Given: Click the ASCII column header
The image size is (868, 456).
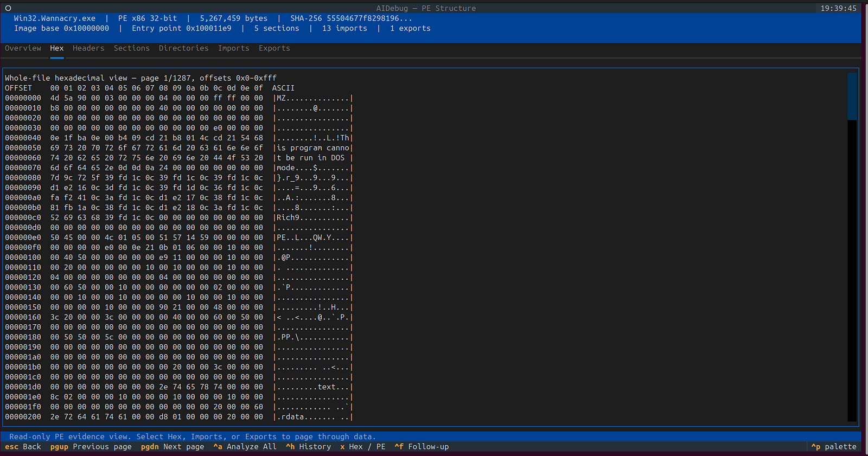Looking at the screenshot, I should tap(283, 88).
